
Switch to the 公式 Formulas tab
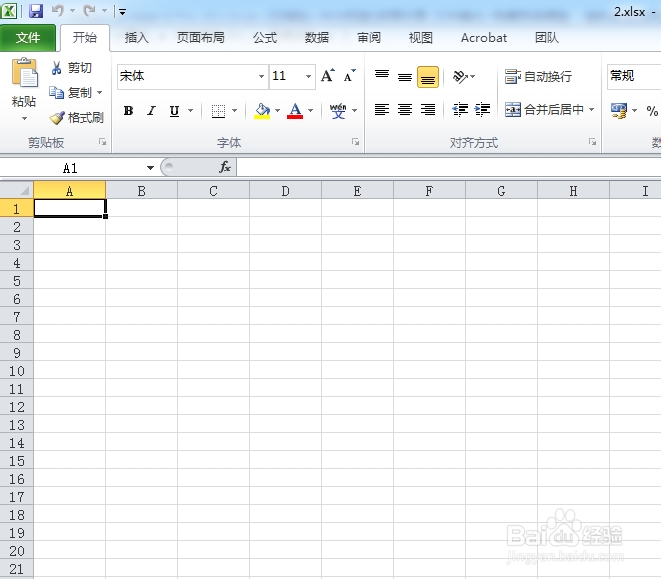point(265,38)
